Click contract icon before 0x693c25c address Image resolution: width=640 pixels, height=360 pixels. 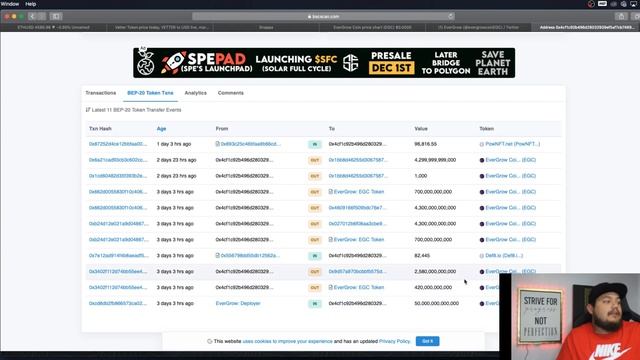tap(218, 144)
